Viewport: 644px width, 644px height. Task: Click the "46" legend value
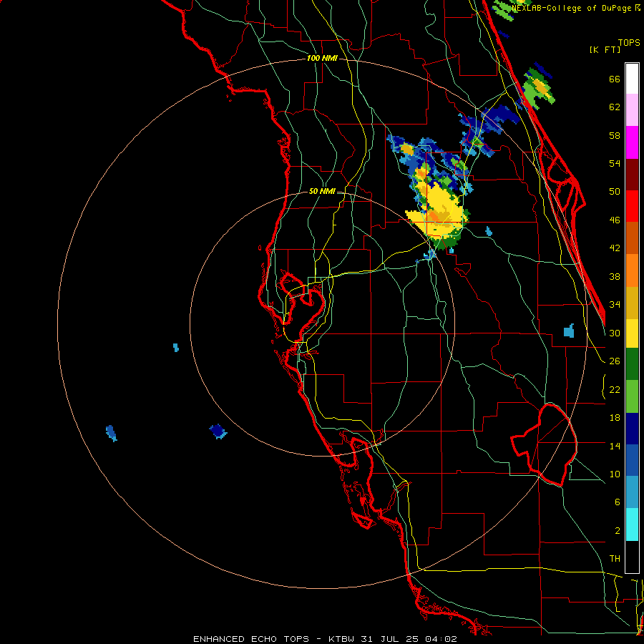[x=615, y=220]
